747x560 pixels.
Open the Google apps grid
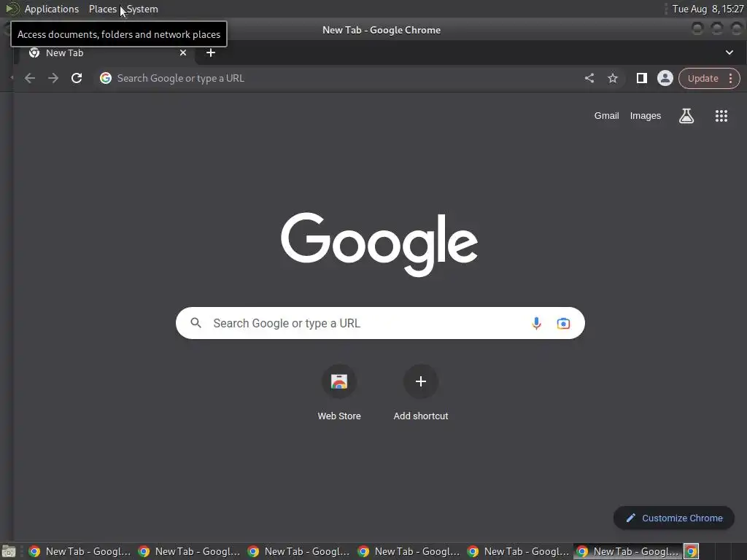pyautogui.click(x=721, y=116)
